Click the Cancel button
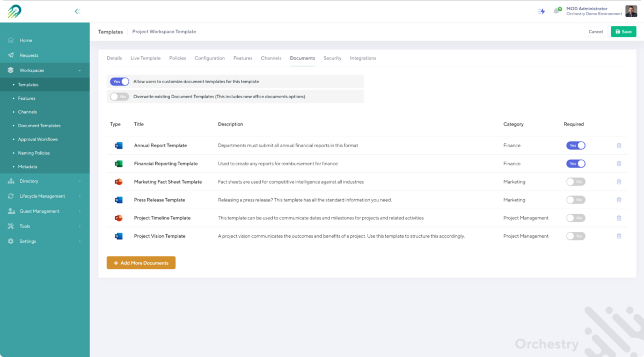Screen dimensions: 644x357 click(x=596, y=32)
